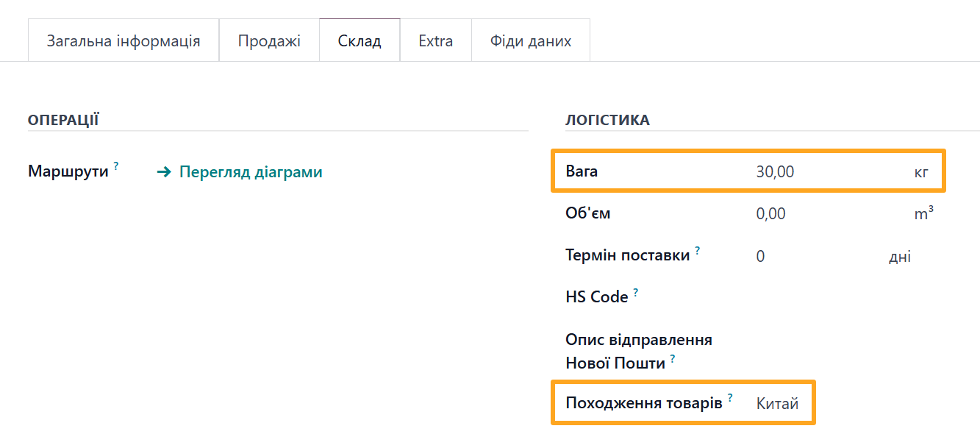Open the Походження товарів field showing Китай

click(x=777, y=403)
